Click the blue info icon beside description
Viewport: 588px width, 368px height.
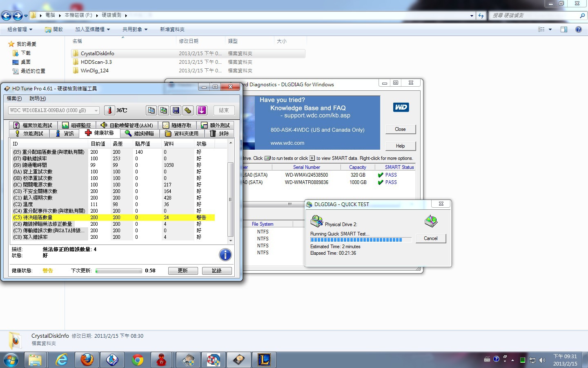[225, 255]
